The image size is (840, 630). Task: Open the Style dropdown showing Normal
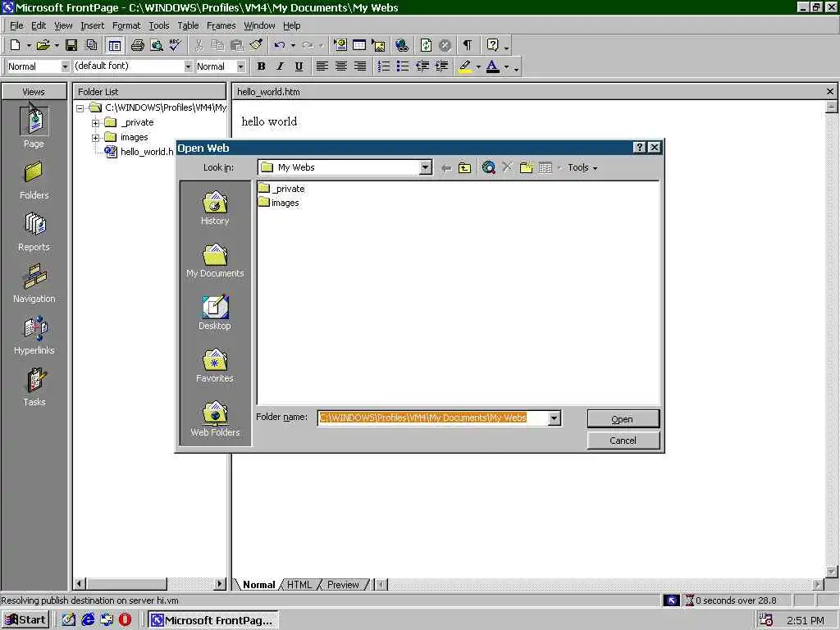coord(65,66)
